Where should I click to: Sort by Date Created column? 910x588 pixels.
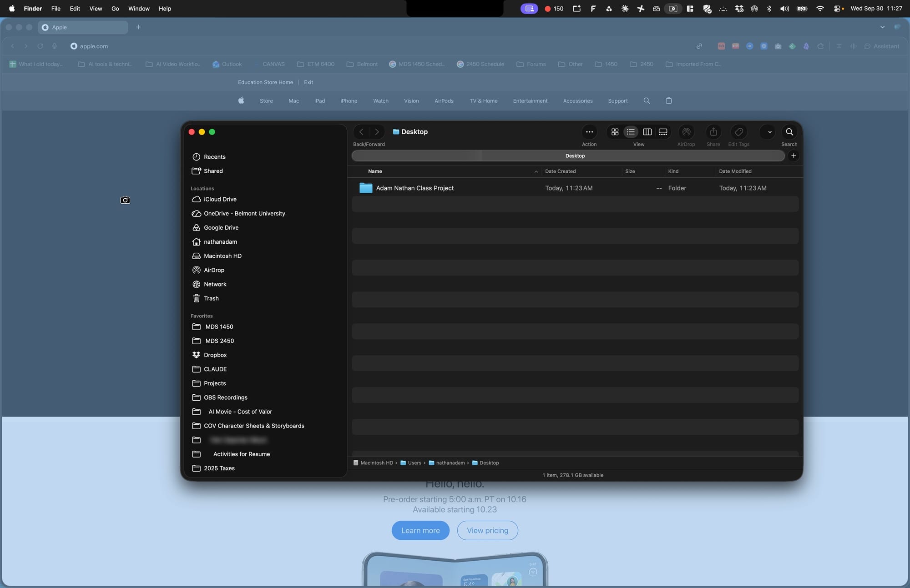(x=560, y=171)
